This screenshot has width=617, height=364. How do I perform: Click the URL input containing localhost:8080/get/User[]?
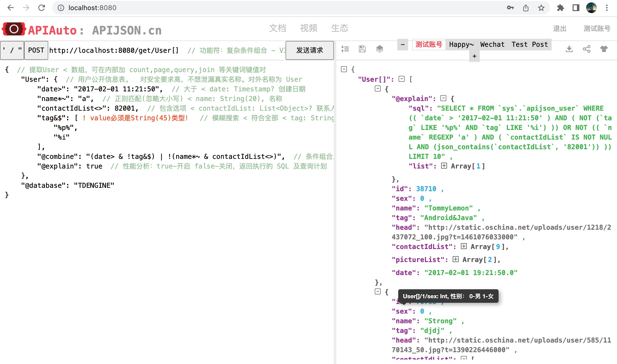click(113, 50)
